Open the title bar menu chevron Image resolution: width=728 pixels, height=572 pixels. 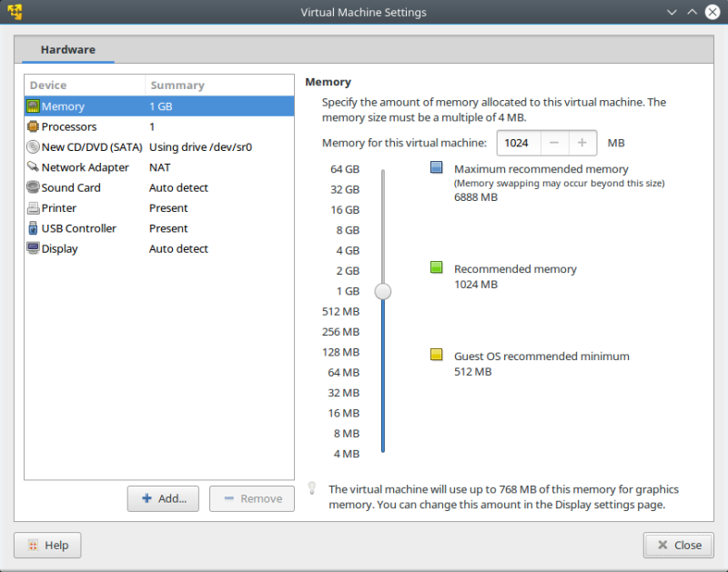672,12
